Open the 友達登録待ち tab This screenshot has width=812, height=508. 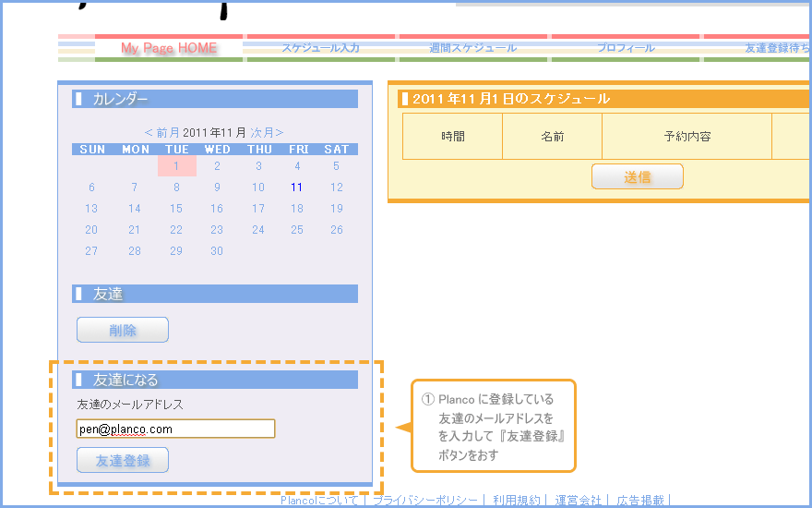775,48
